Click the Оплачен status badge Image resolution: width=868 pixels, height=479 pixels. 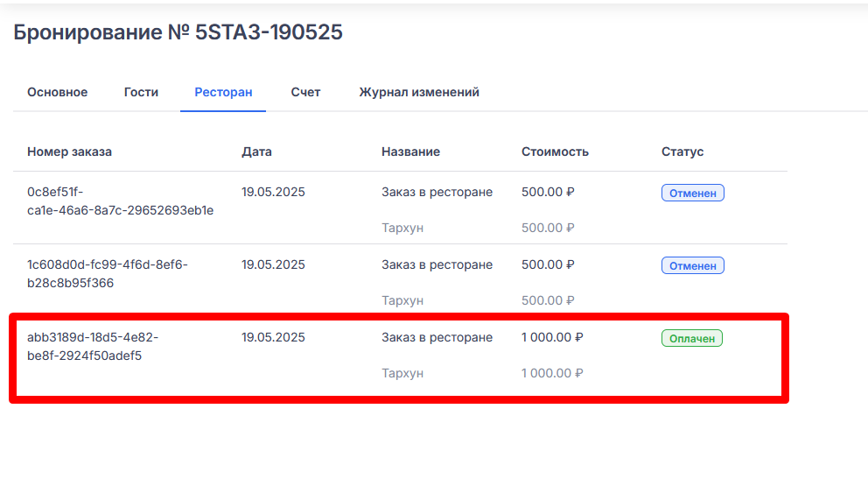(x=692, y=338)
